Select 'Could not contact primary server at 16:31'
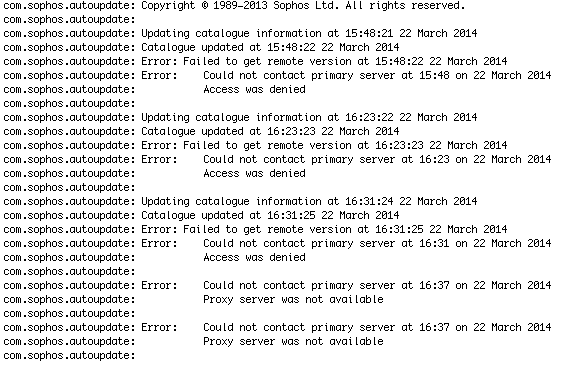The image size is (575, 377). pyautogui.click(x=277, y=244)
